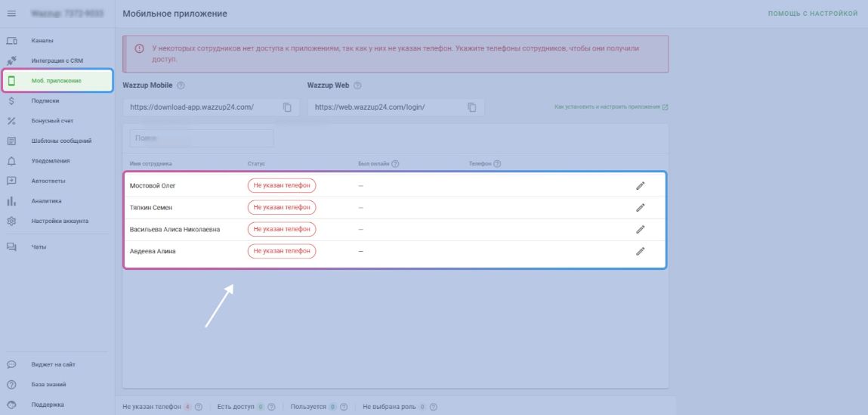The width and height of the screenshot is (868, 415).
Task: Show help tooltip next to Wazzup Mobile
Action: pyautogui.click(x=181, y=85)
